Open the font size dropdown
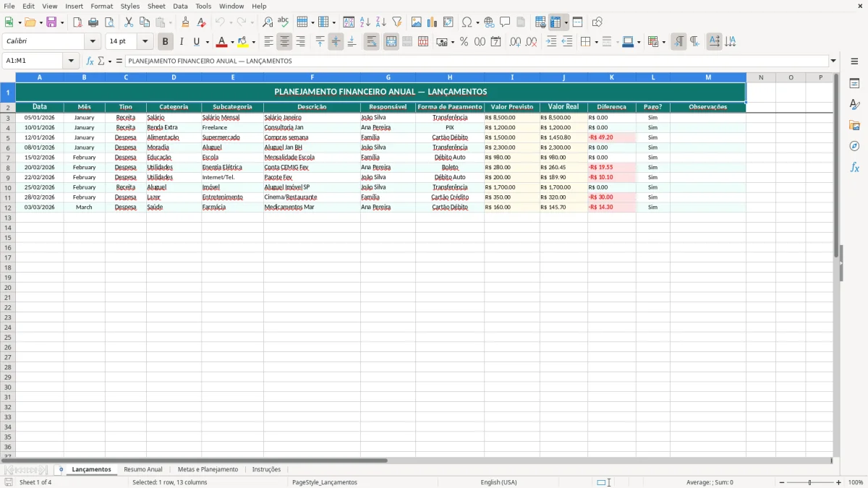Image resolution: width=868 pixels, height=488 pixels. click(145, 42)
